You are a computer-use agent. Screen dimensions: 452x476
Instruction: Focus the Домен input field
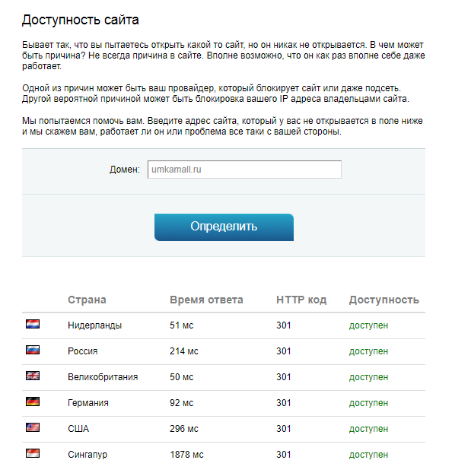point(244,170)
